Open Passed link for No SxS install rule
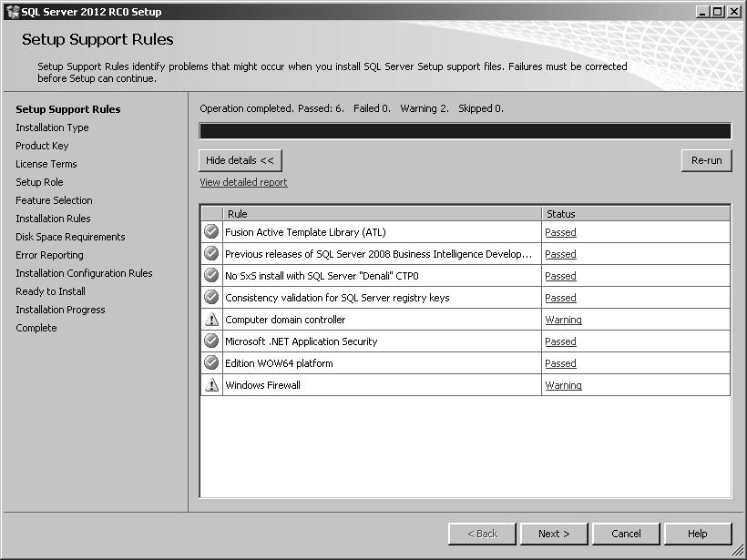The height and width of the screenshot is (560, 747). [561, 276]
